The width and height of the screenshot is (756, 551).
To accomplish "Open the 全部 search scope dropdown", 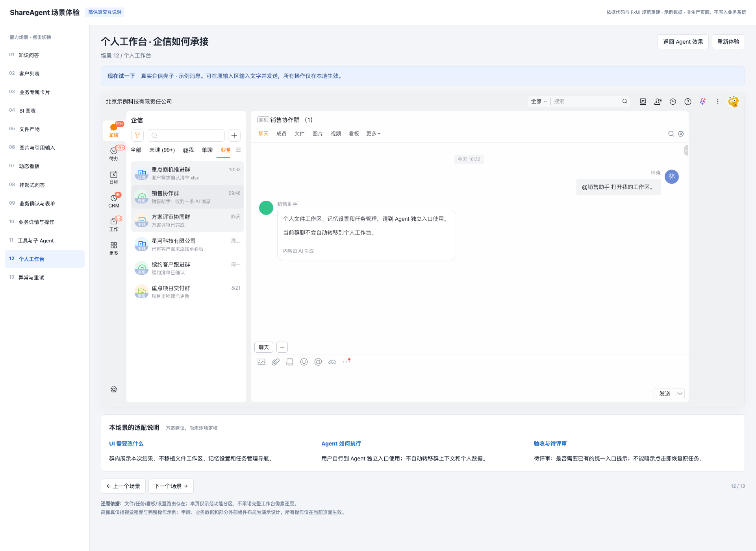I will pyautogui.click(x=539, y=102).
